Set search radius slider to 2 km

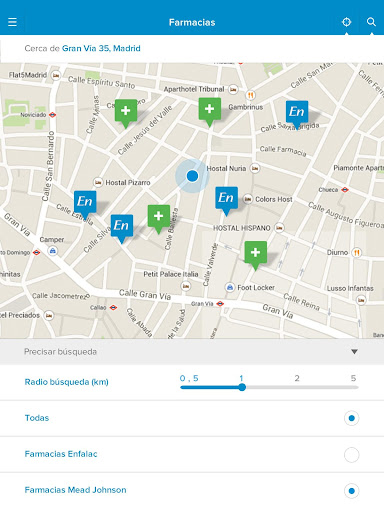297,387
